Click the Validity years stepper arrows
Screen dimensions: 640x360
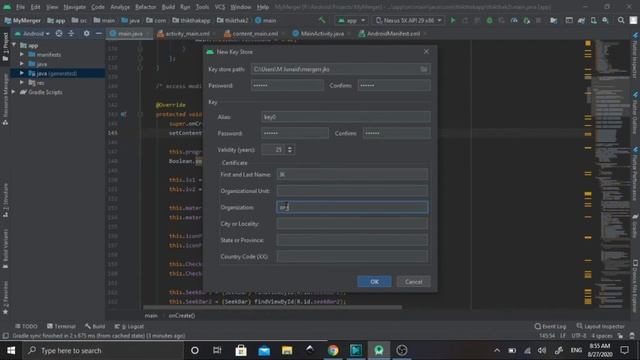pos(290,149)
